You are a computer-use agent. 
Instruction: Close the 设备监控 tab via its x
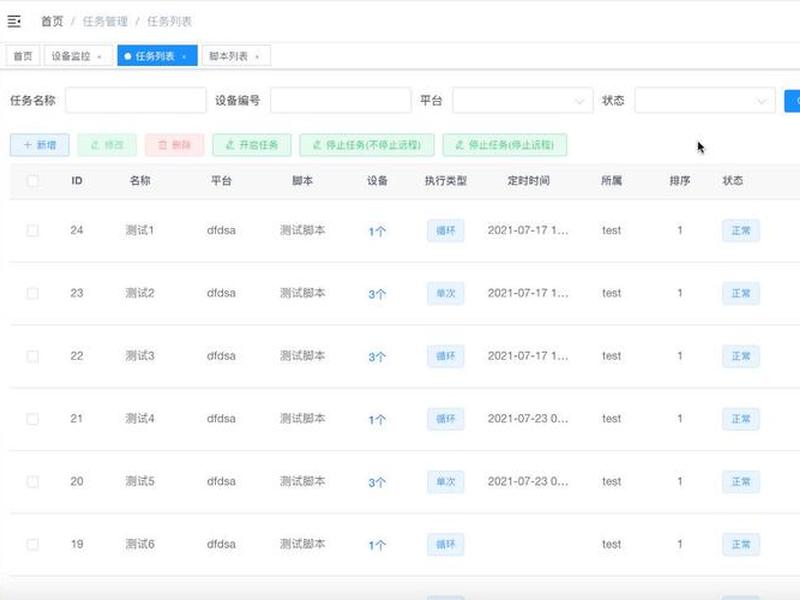[99, 57]
